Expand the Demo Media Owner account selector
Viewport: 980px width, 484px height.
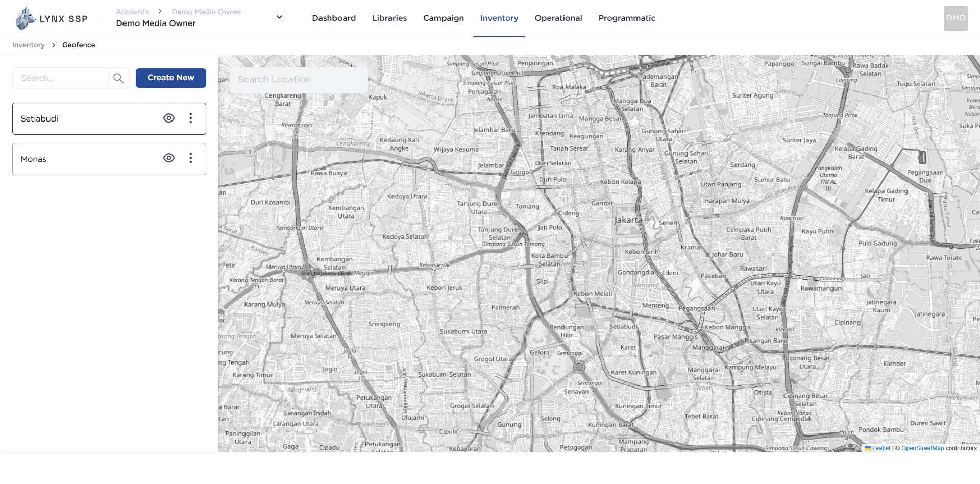point(279,17)
